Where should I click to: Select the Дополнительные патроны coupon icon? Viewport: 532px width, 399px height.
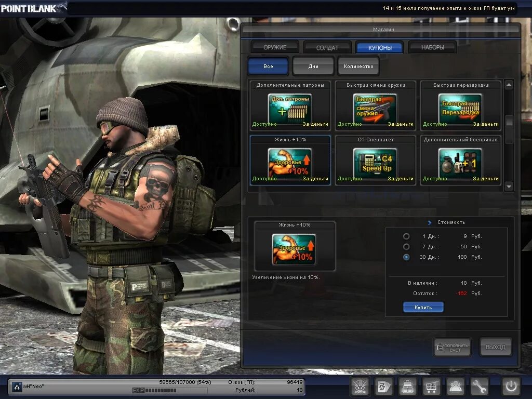290,109
